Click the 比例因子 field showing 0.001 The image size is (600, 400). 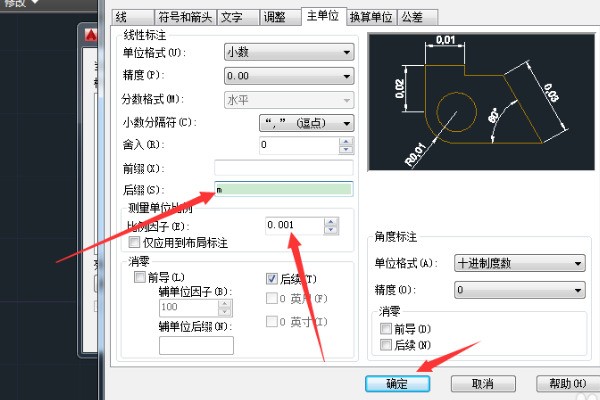[295, 225]
